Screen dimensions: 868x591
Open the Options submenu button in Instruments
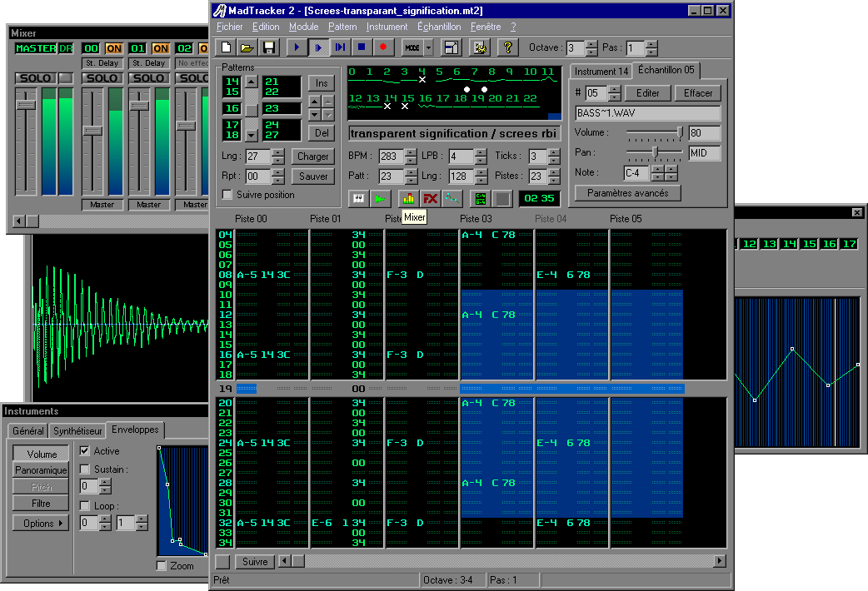click(41, 523)
